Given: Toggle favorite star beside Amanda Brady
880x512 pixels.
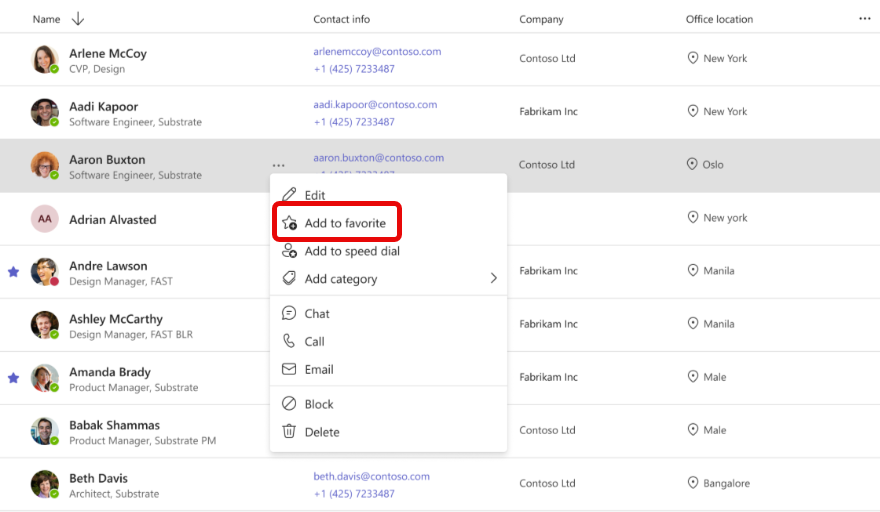Looking at the screenshot, I should click(13, 378).
